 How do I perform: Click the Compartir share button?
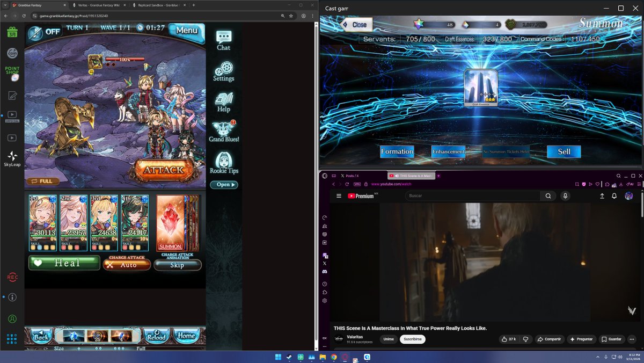click(x=548, y=339)
